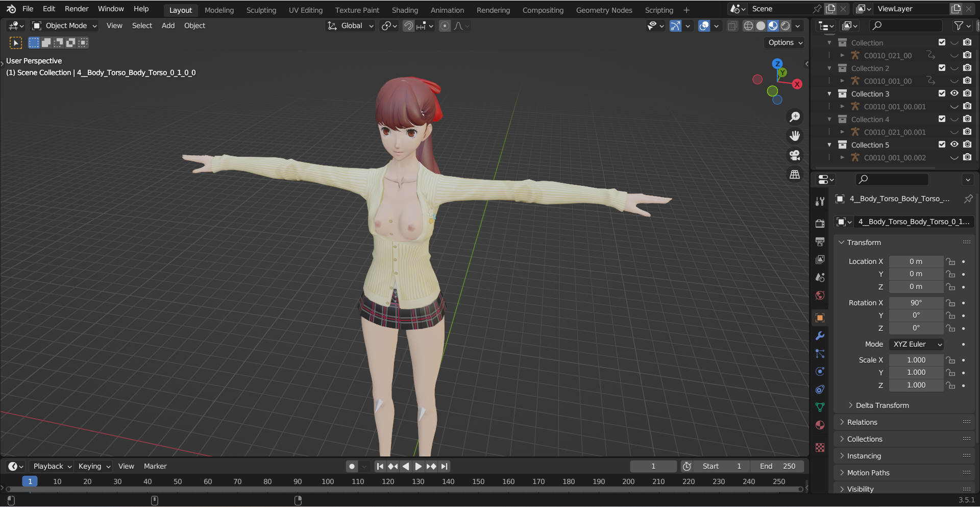Image resolution: width=980 pixels, height=507 pixels.
Task: Click the select box tool icon in tool settings
Action: click(16, 43)
